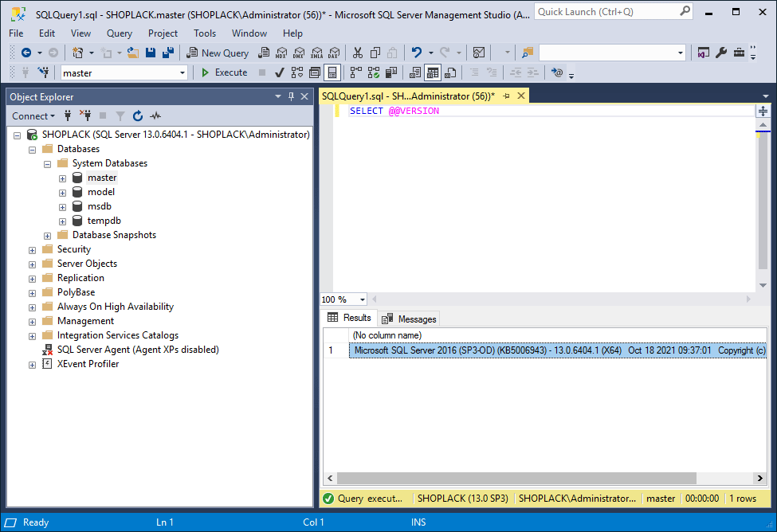The image size is (777, 532).
Task: Open a new MDX query
Action: tap(281, 53)
